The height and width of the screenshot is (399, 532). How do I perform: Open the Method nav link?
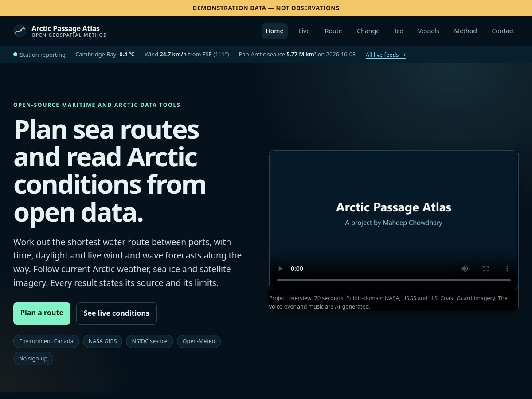click(465, 31)
